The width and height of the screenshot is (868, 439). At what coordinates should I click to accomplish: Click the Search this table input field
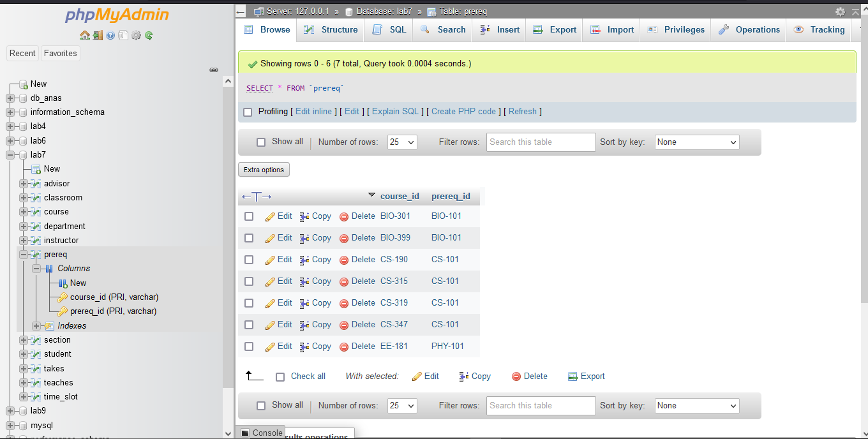tap(541, 142)
